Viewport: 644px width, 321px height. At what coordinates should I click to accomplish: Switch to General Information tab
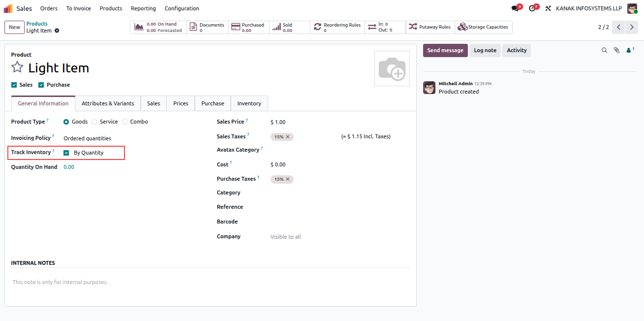coord(43,103)
